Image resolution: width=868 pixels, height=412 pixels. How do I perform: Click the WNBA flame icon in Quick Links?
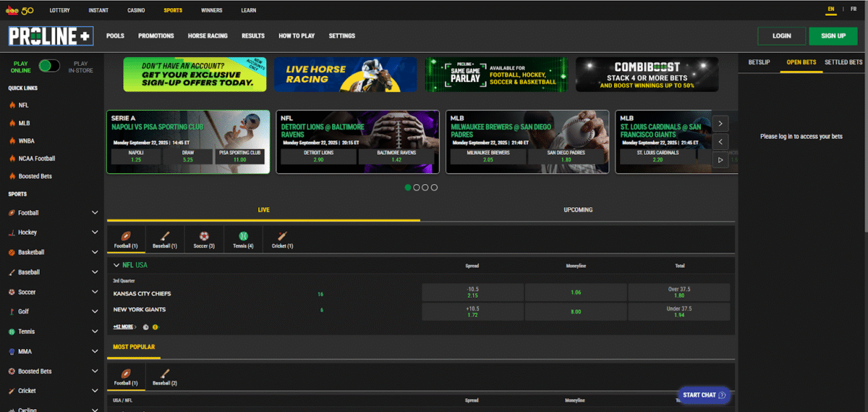[x=12, y=140]
